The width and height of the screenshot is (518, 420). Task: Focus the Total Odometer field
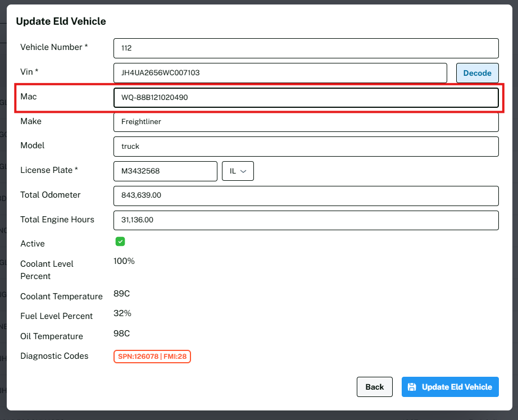coord(306,196)
